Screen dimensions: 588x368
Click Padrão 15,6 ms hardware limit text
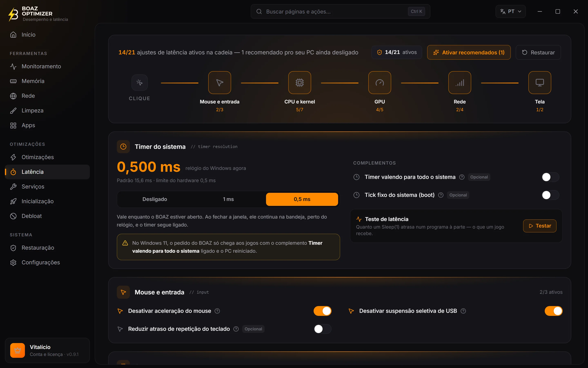pos(166,181)
